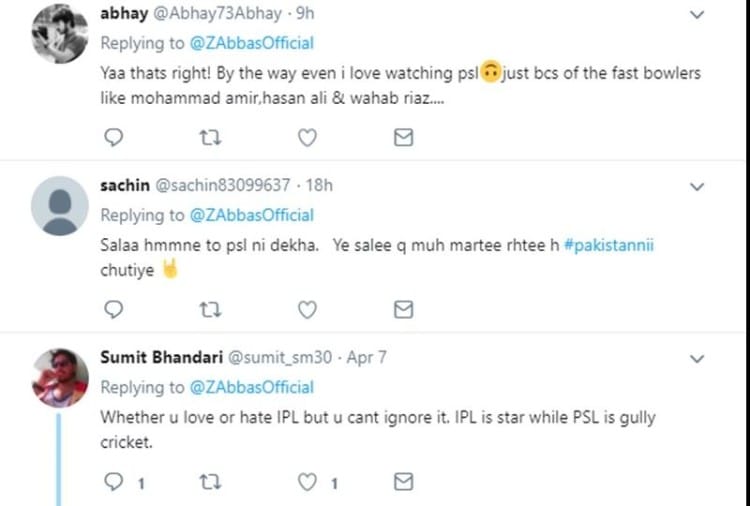Open Sumit Bhandari's profile name
This screenshot has width=750, height=506.
click(x=163, y=358)
